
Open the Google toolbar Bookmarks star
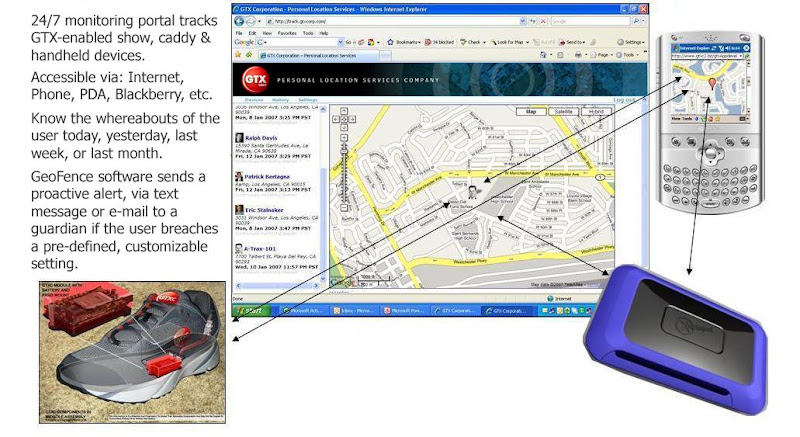pos(391,42)
